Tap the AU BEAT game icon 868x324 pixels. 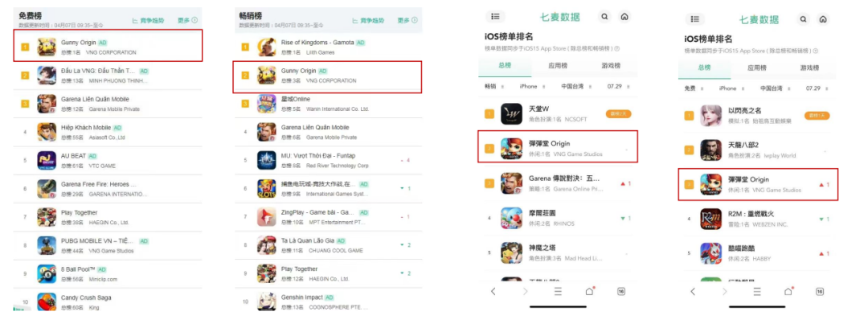47,160
